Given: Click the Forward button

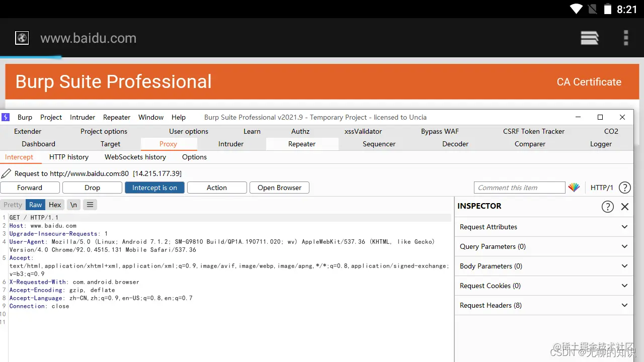Looking at the screenshot, I should coord(30,188).
